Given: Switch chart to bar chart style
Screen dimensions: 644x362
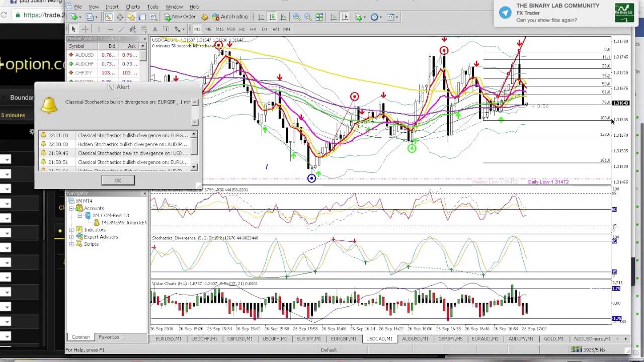Looking at the screenshot, I should (x=261, y=17).
